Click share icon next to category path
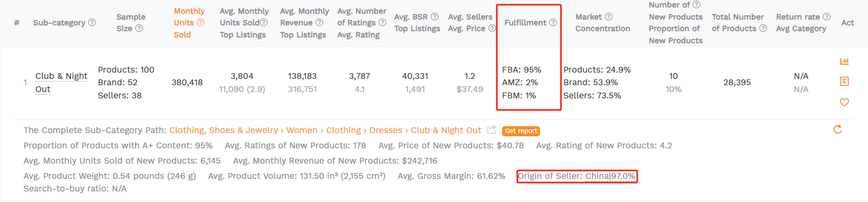The height and width of the screenshot is (202, 868). (x=492, y=129)
